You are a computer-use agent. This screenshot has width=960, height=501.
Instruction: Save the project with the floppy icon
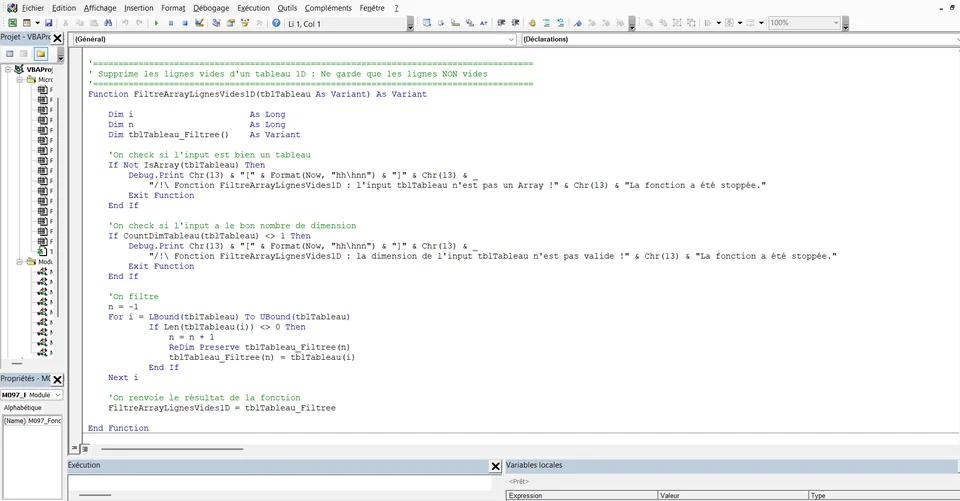point(48,23)
